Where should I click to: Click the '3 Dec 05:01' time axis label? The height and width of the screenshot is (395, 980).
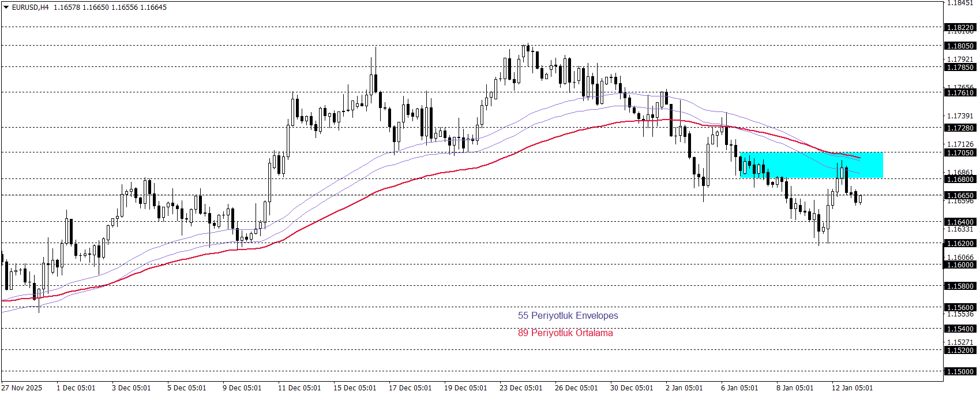click(132, 387)
